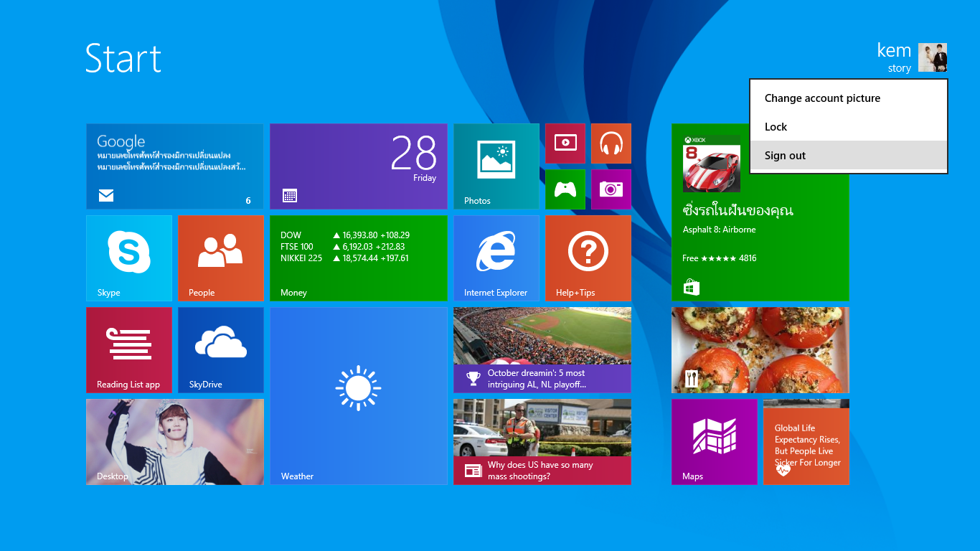Click the kem user name

894,50
